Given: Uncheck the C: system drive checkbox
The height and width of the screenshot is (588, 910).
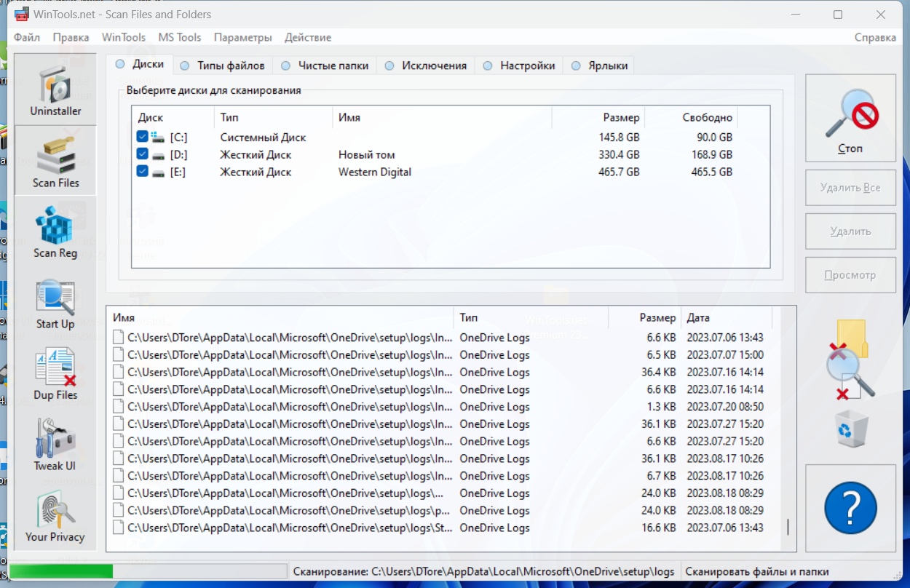Looking at the screenshot, I should (143, 137).
